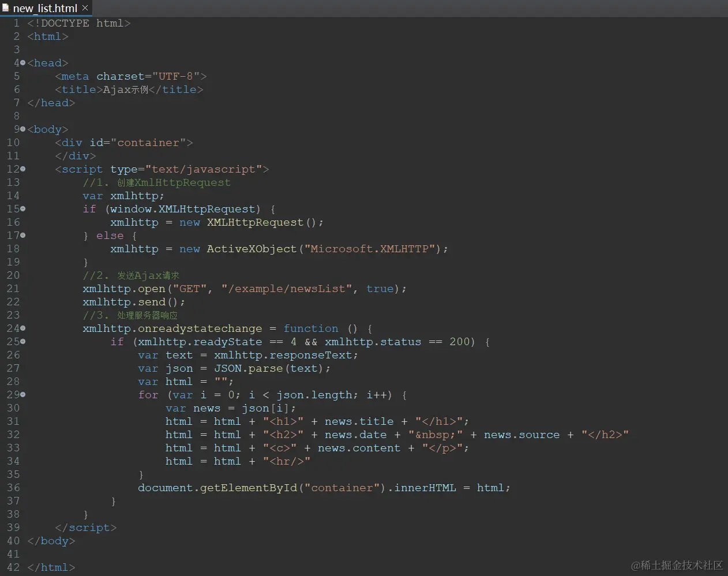
Task: Select the new_list.html editor tab
Action: [x=45, y=8]
